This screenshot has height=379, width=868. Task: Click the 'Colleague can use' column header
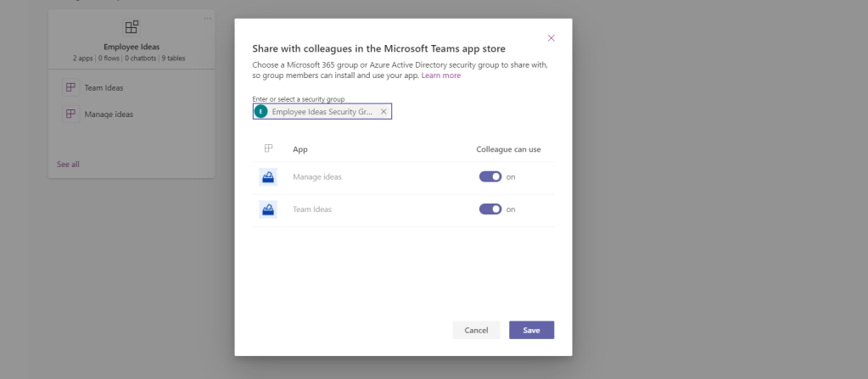(x=508, y=149)
